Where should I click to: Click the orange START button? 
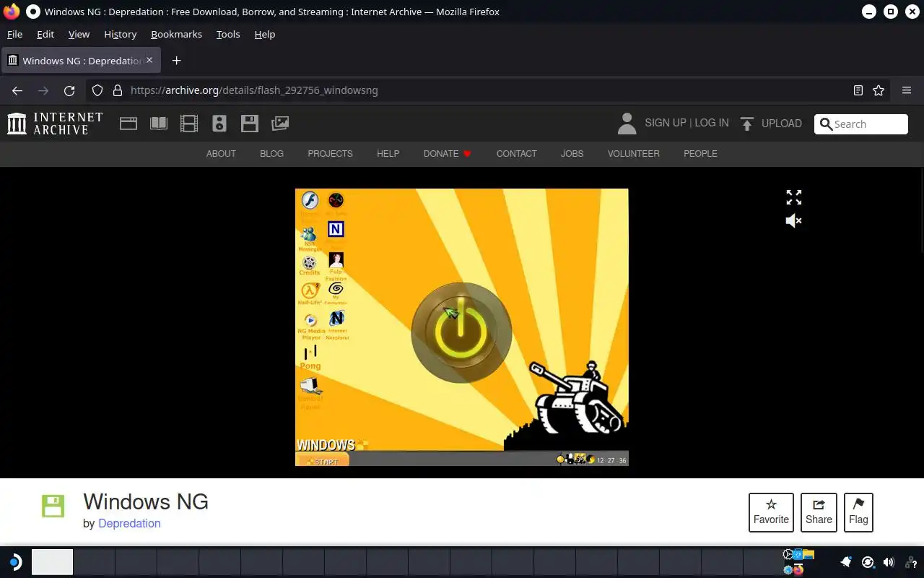[323, 460]
